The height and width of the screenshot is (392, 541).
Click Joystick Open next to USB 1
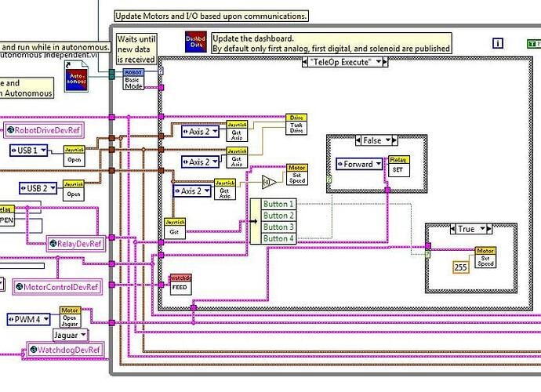click(74, 156)
